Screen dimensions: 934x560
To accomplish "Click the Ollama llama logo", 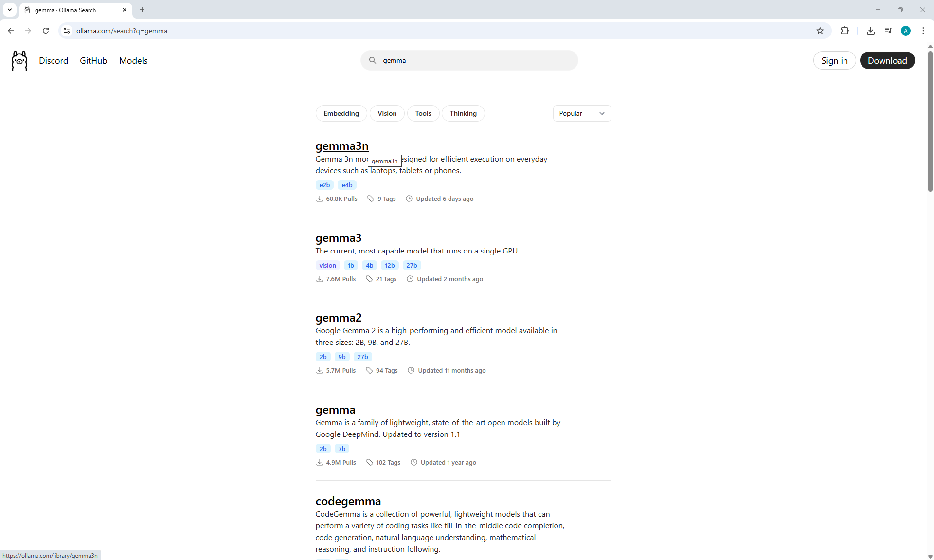I will click(x=19, y=61).
